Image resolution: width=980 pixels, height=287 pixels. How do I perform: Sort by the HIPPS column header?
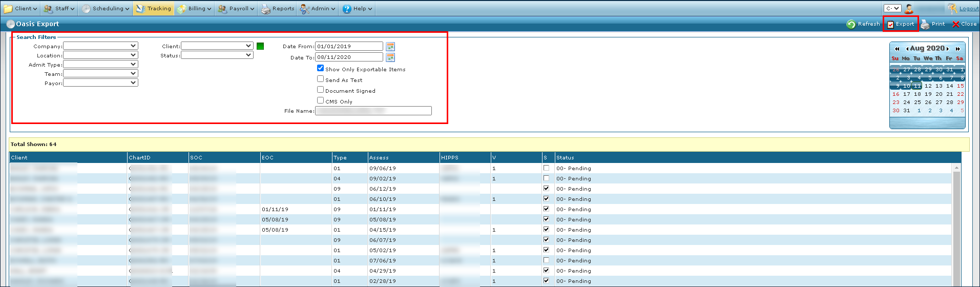(x=465, y=157)
